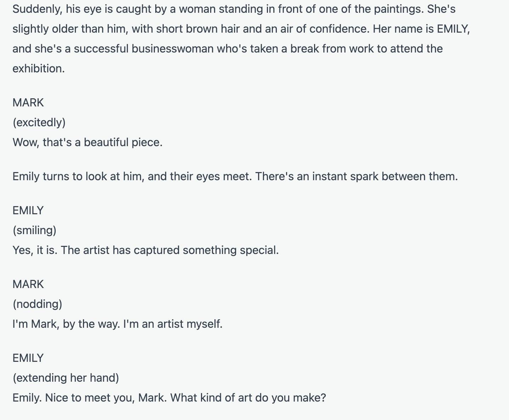The width and height of the screenshot is (509, 420).
Task: Click the '(nodding)' stage direction
Action: point(37,304)
